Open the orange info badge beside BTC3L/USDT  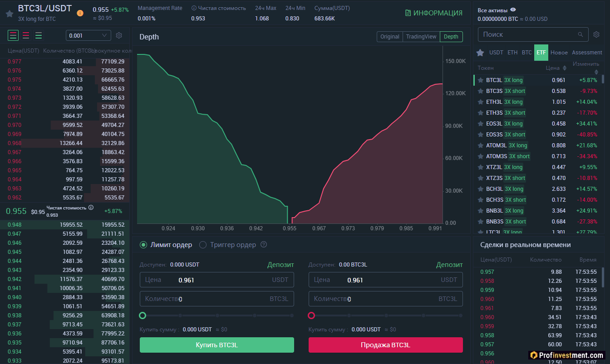(x=80, y=13)
